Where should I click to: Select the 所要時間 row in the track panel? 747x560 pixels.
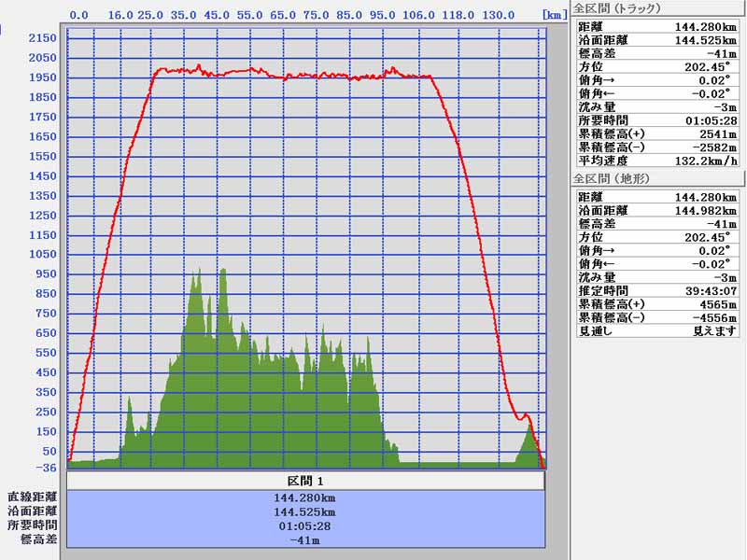coord(657,120)
